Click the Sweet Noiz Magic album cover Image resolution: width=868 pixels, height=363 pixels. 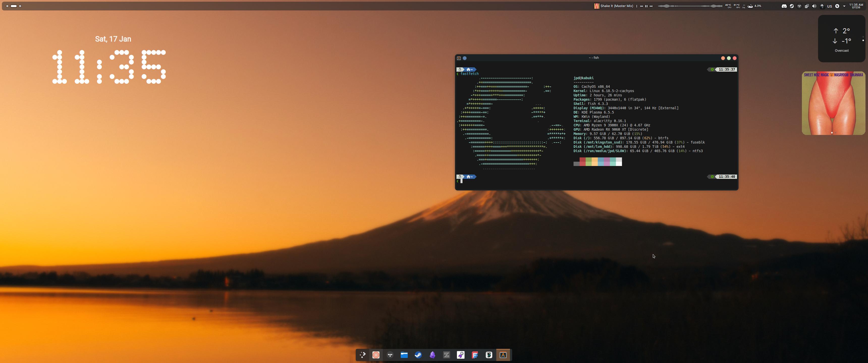(x=833, y=103)
